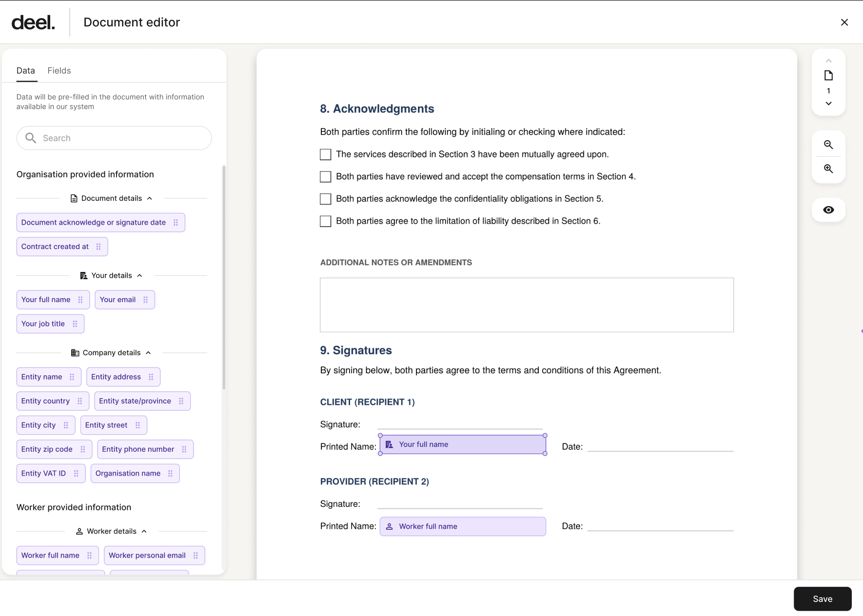
Task: Collapse the Your details section
Action: tap(139, 276)
